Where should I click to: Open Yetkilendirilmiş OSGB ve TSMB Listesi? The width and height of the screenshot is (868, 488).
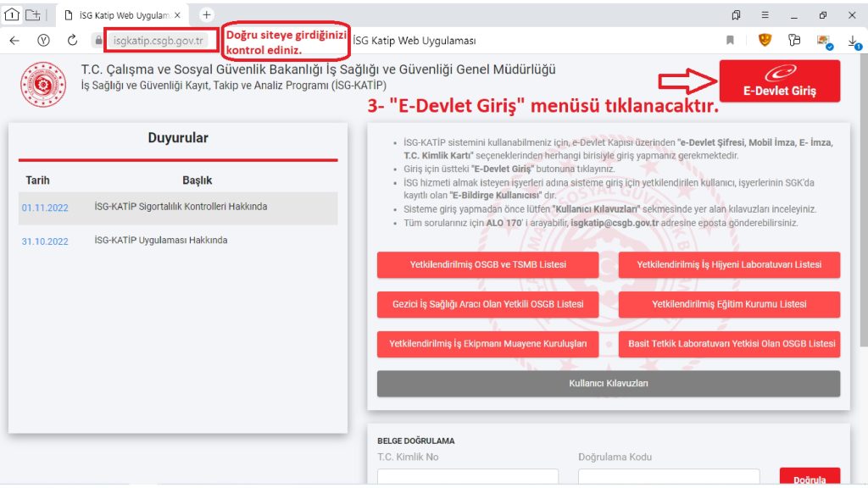tap(487, 264)
